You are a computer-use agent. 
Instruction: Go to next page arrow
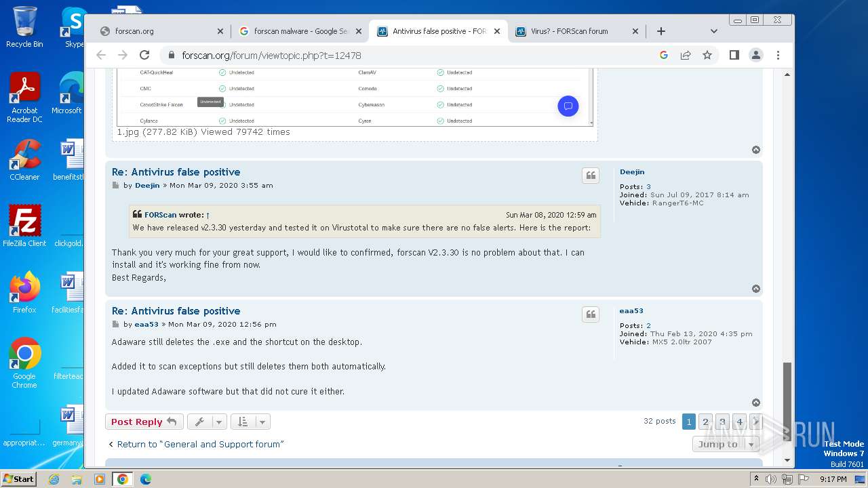pyautogui.click(x=756, y=422)
